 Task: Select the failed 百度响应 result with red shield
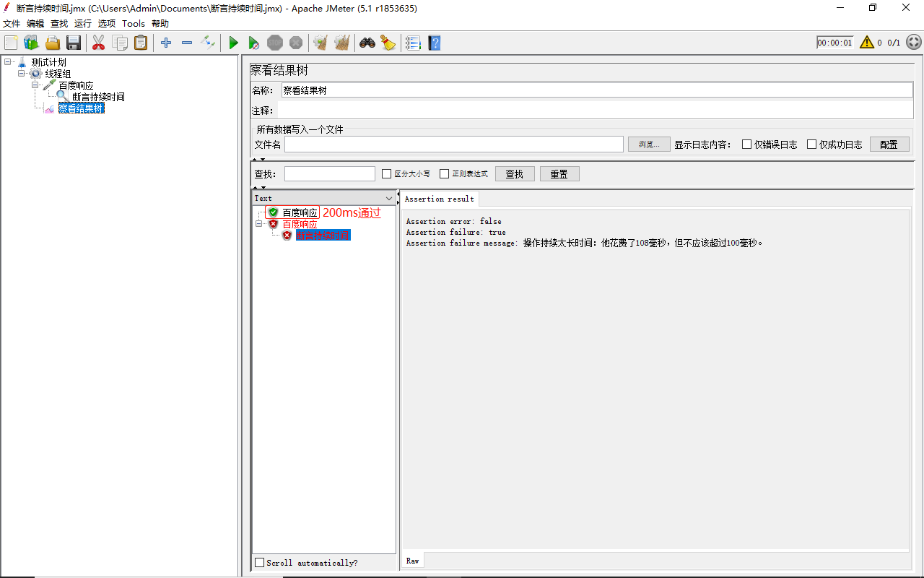300,224
